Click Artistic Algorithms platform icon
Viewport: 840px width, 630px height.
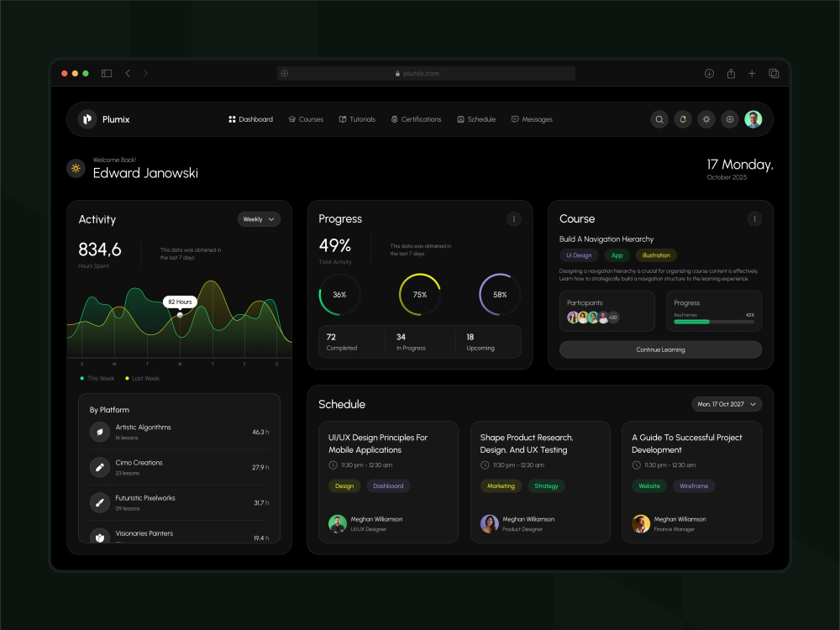[x=100, y=432]
